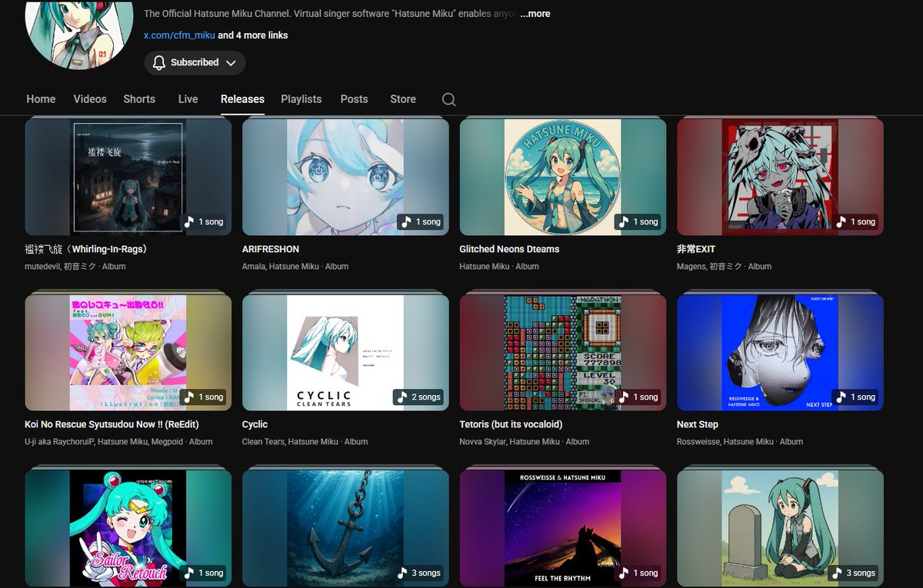The image size is (923, 588).
Task: Open the Glitched Neons Dteams album thumbnail
Action: point(563,177)
